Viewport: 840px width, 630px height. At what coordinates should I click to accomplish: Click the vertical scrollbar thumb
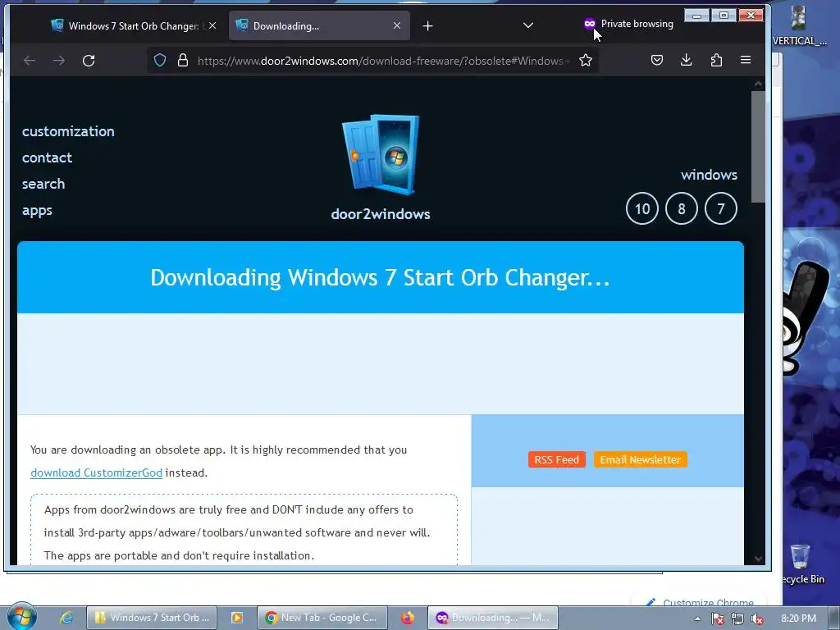[x=758, y=147]
